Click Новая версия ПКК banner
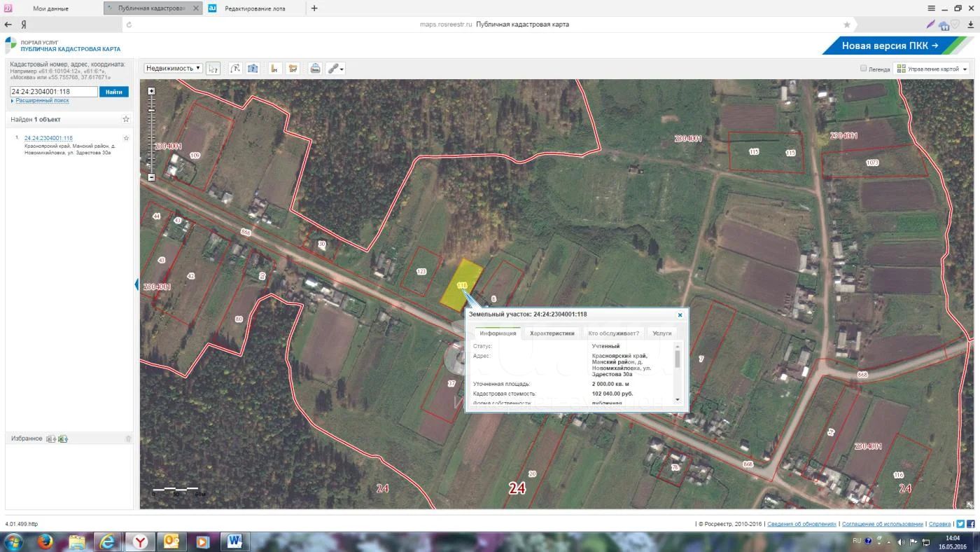This screenshot has width=980, height=552. pos(898,46)
